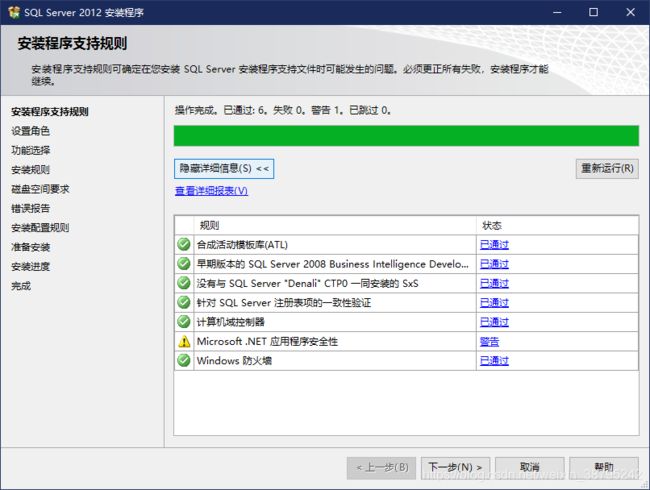Click green check icon for 计算机域控制器 row

(x=184, y=322)
